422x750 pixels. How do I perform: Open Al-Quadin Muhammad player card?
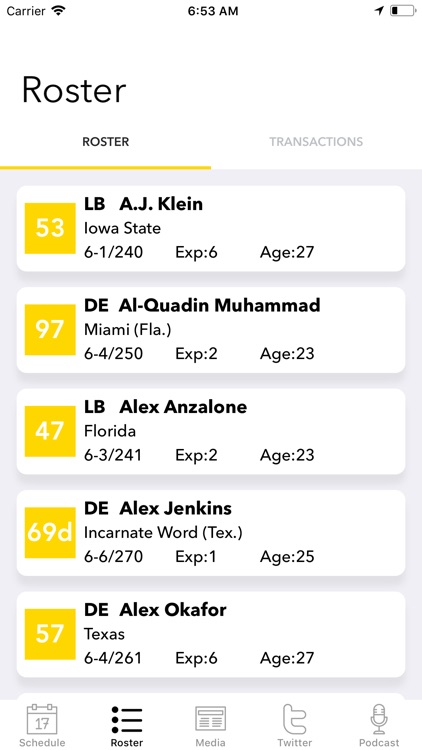tap(211, 330)
